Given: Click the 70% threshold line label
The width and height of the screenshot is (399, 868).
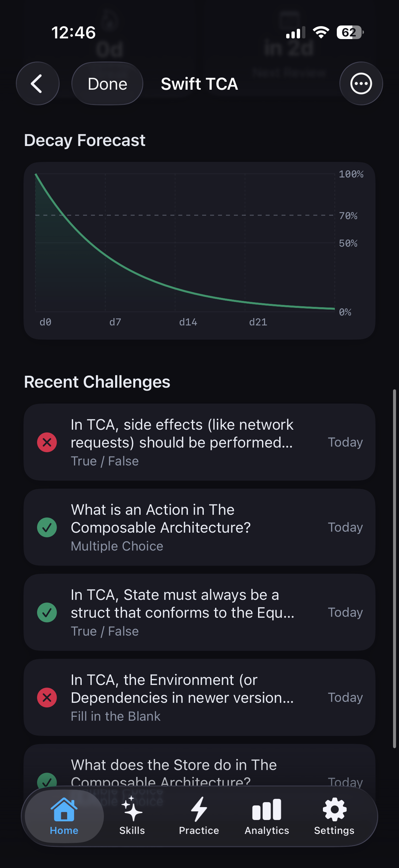Looking at the screenshot, I should coord(348,216).
